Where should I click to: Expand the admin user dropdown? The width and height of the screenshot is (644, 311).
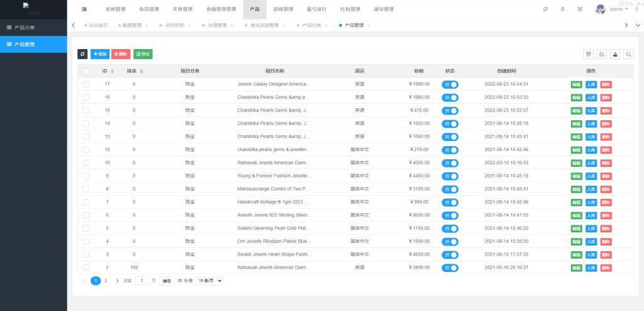[619, 9]
